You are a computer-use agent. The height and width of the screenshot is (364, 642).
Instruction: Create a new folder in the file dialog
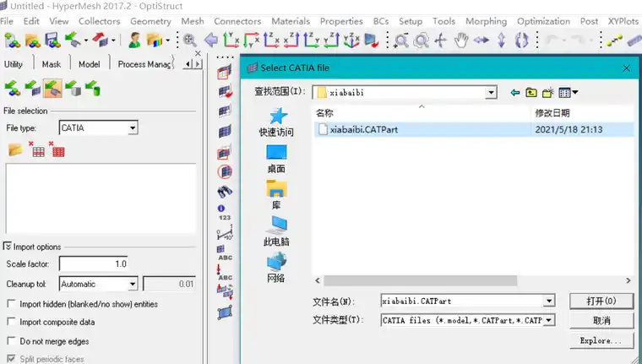[x=548, y=93]
